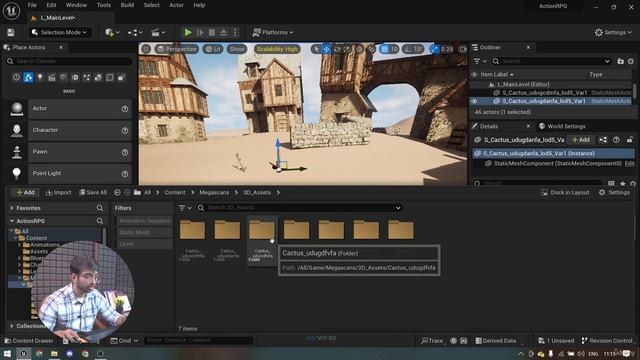640x360 pixels.
Task: Toggle grid snapping in the viewport toolbar
Action: (x=384, y=49)
